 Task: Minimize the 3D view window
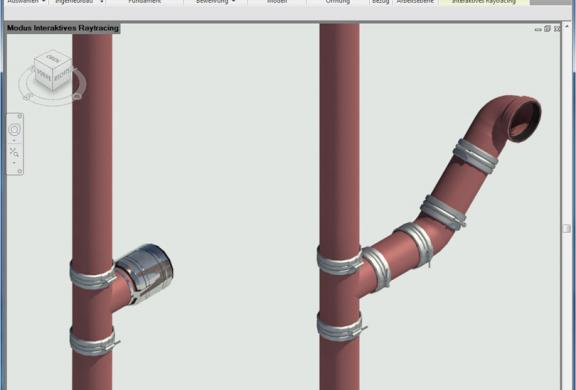[x=538, y=29]
